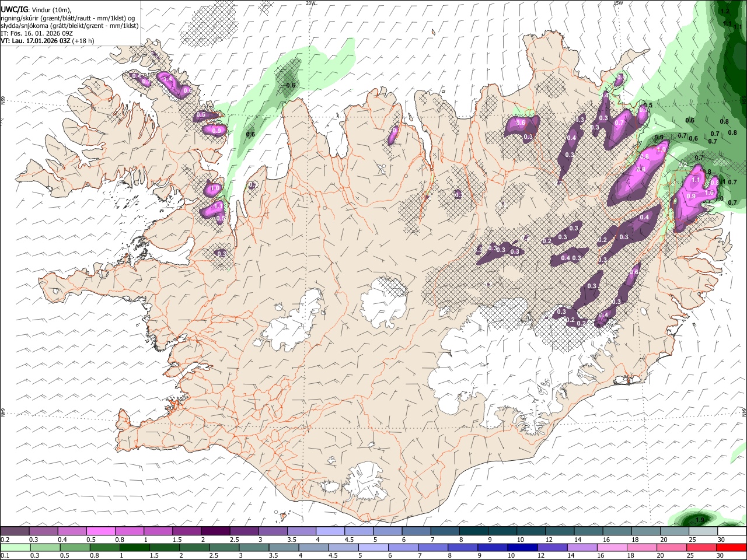Click the '1.2' value on dark green area
This screenshot has width=747, height=560.
(x=725, y=11)
